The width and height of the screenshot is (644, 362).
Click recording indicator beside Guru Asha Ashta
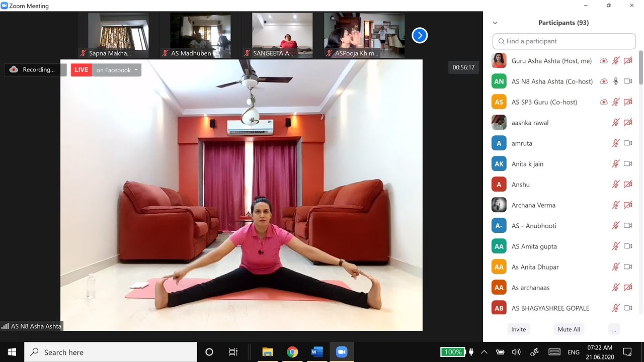click(604, 61)
